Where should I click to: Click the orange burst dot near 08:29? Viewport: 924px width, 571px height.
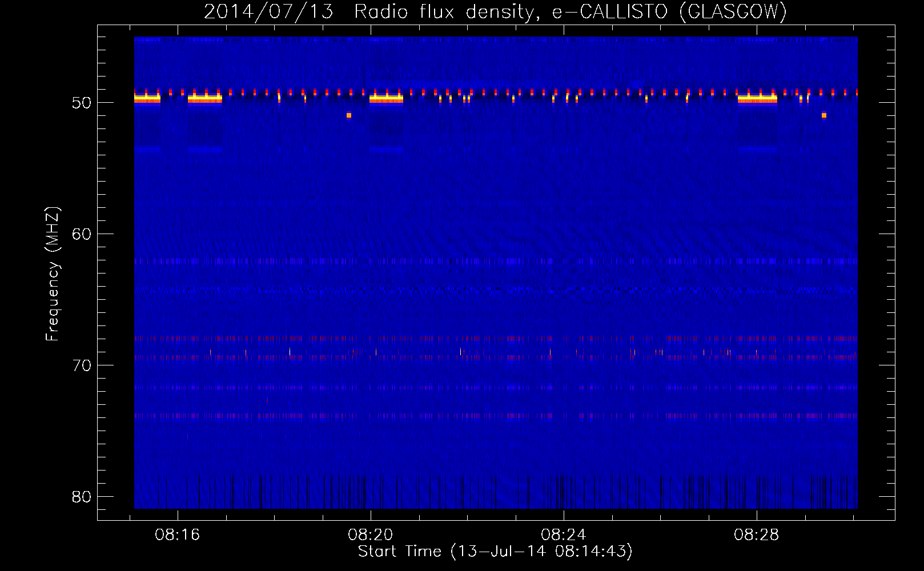(824, 115)
